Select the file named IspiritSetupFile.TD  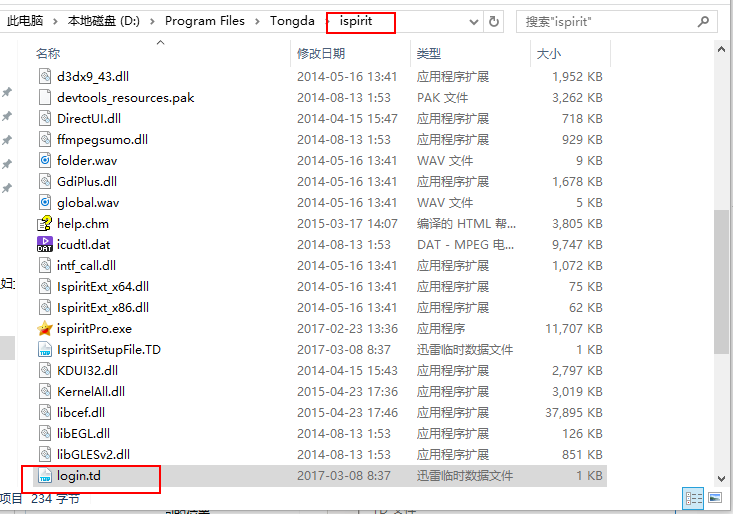[109, 350]
